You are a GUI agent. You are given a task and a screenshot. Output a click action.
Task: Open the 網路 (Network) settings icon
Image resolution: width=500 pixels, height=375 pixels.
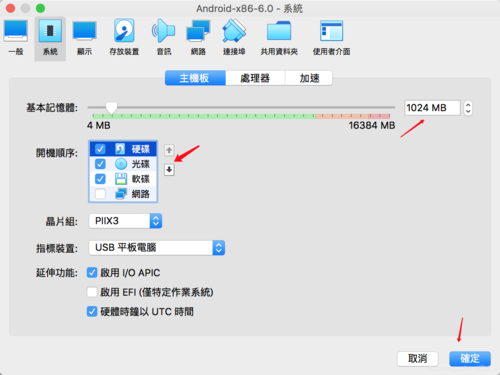[x=198, y=37]
